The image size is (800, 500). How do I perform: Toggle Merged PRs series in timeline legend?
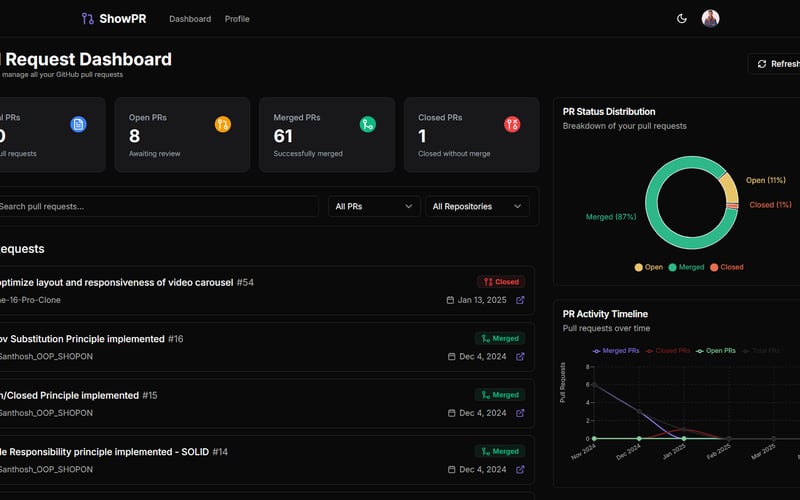pos(615,351)
